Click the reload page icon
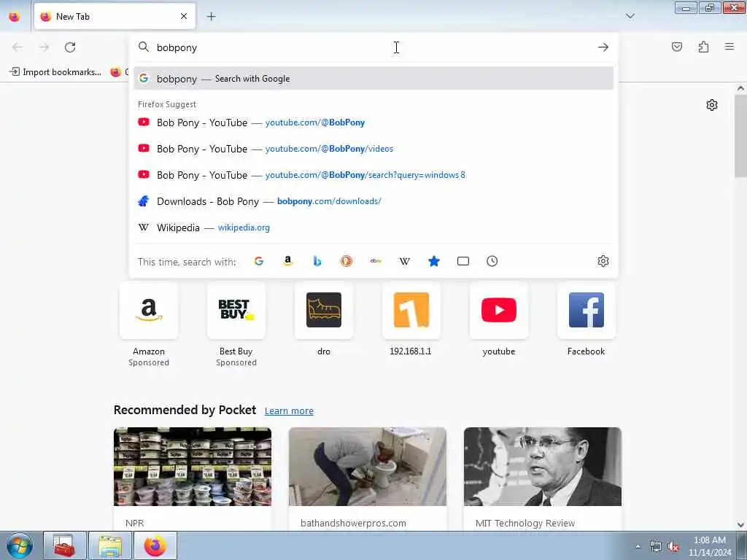 (70, 47)
